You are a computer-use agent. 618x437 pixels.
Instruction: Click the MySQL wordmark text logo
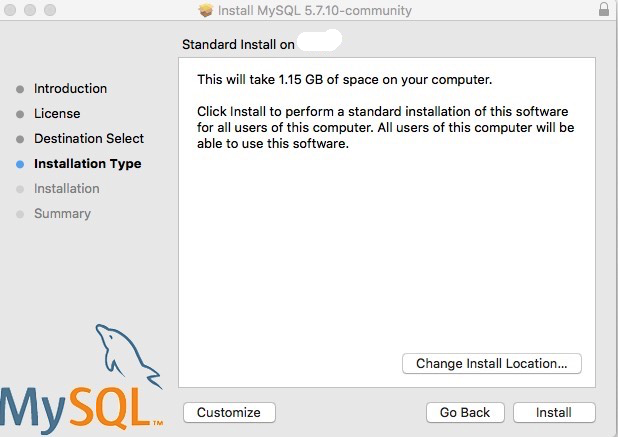[x=82, y=410]
